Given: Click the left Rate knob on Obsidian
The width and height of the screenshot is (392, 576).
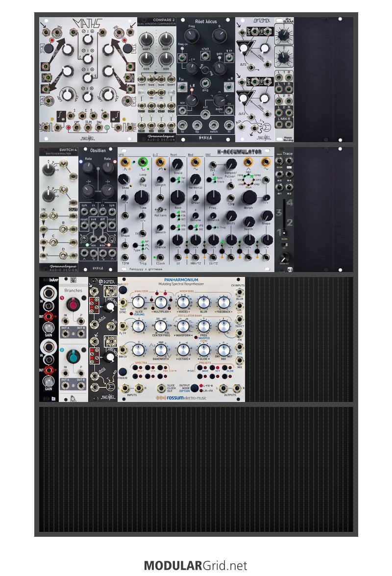Looking at the screenshot, I should point(89,168).
